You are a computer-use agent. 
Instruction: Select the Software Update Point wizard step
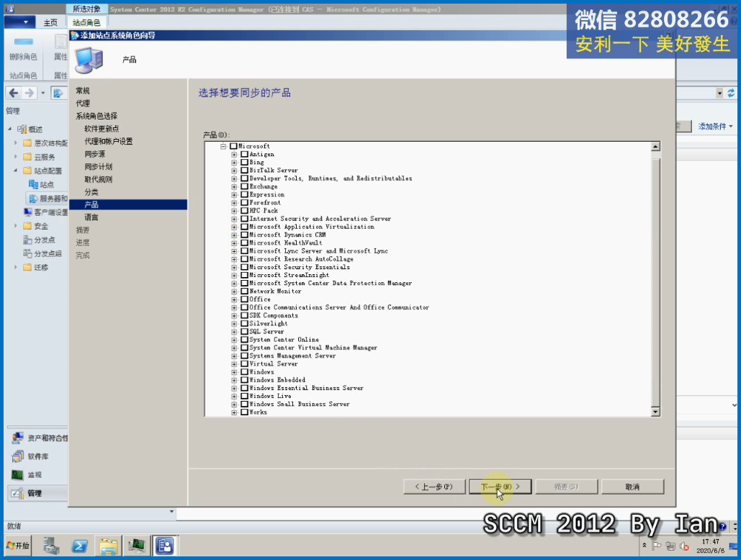(102, 128)
